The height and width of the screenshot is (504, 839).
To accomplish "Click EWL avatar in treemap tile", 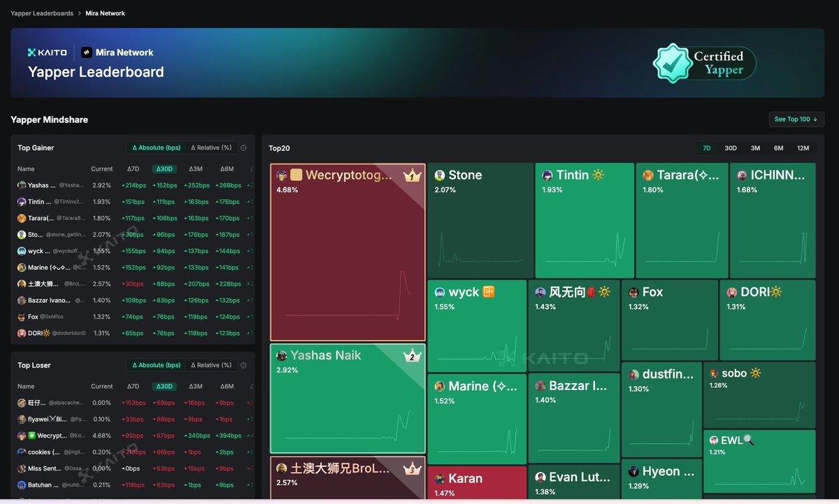I will point(714,440).
